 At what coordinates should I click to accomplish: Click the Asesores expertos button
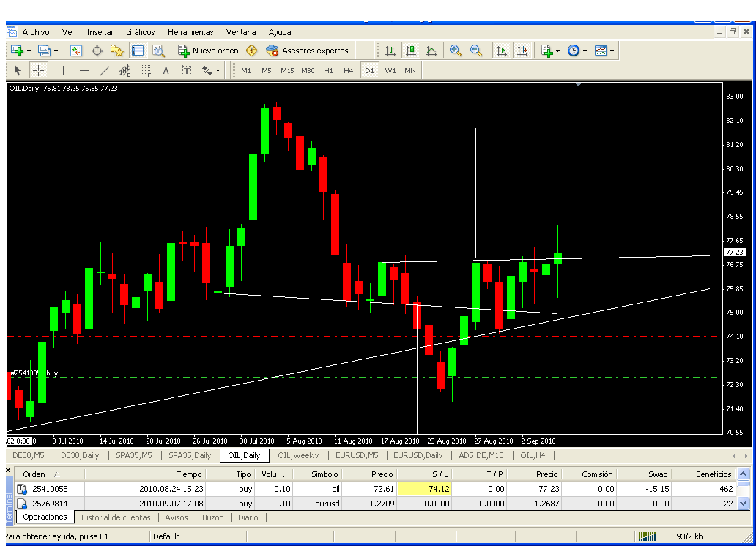point(308,51)
